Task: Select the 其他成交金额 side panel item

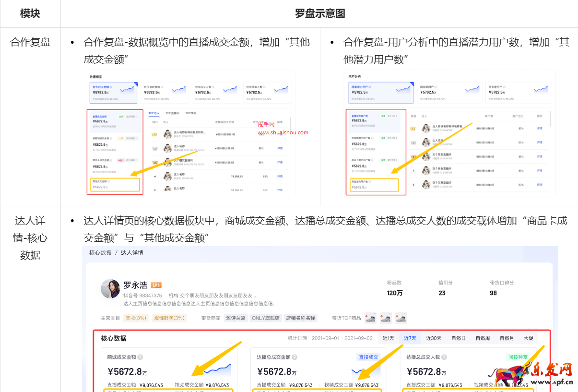Action: 115,185
